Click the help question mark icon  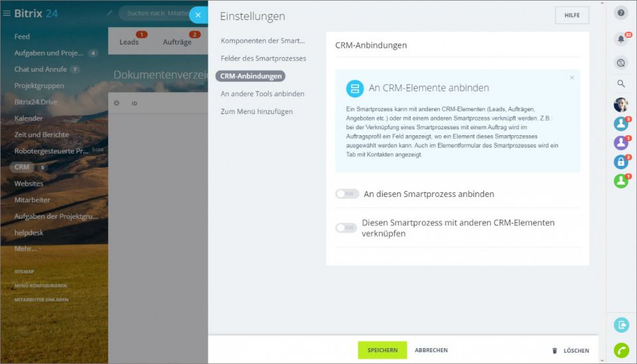(x=621, y=13)
